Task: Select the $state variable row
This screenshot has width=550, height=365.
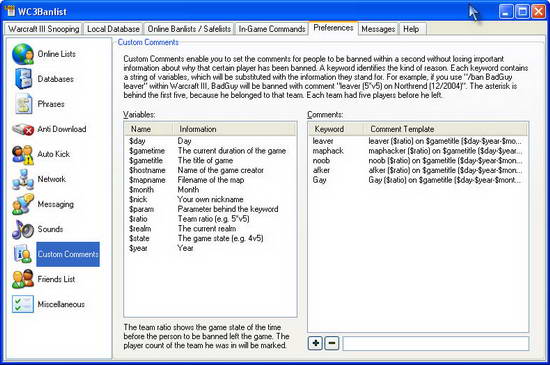Action: tap(210, 238)
